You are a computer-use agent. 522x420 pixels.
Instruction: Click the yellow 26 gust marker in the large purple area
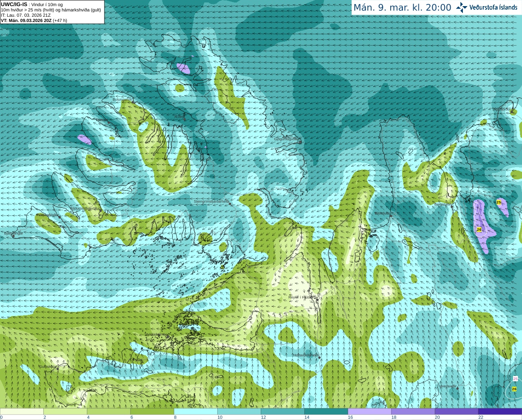click(479, 230)
